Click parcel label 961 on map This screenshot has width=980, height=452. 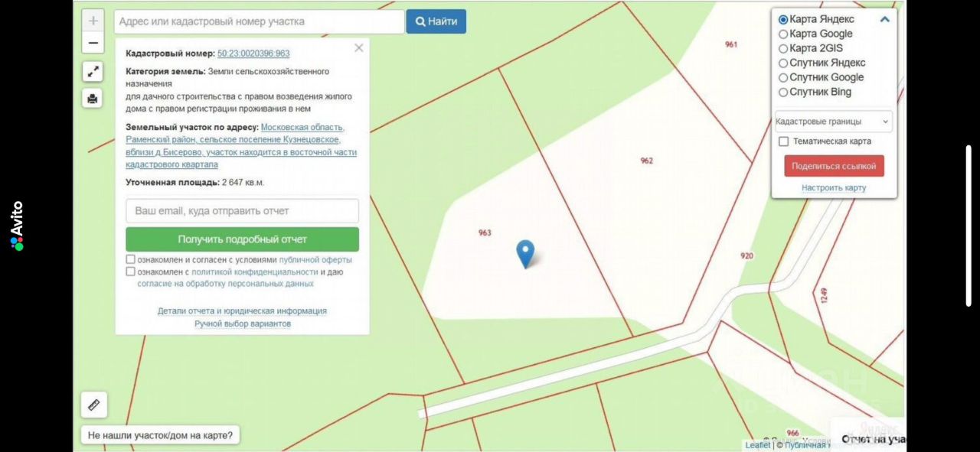731,44
